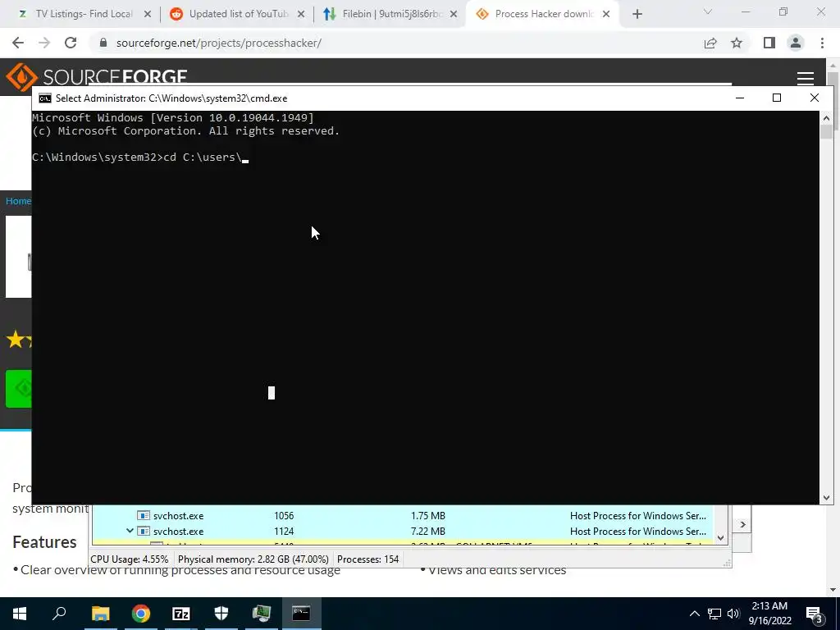
Task: Open Windows Security from the taskbar
Action: point(221,614)
